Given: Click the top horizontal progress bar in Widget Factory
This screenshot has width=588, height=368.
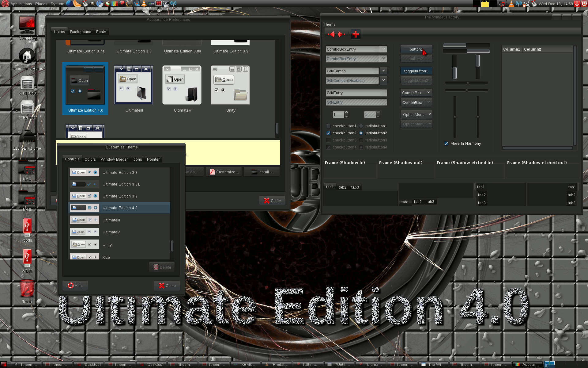Looking at the screenshot, I should tap(466, 45).
